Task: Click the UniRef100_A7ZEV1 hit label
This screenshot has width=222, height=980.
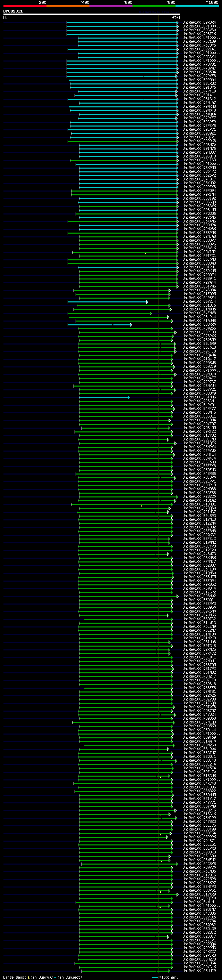Action: (x=199, y=940)
